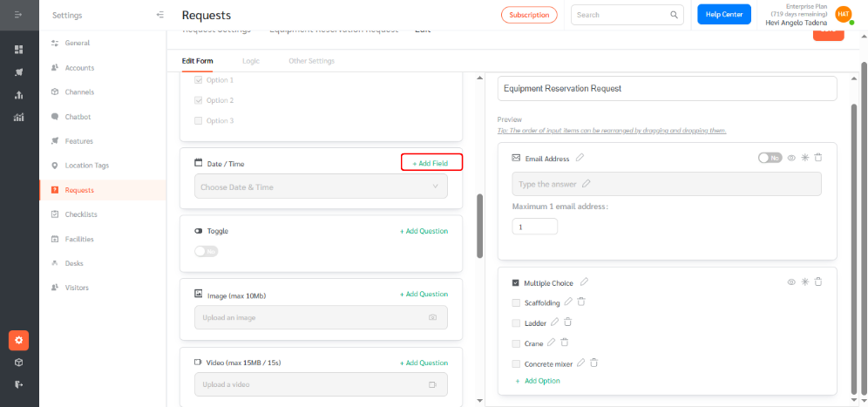
Task: Expand the main navigation hamburger icon
Action: point(19,15)
